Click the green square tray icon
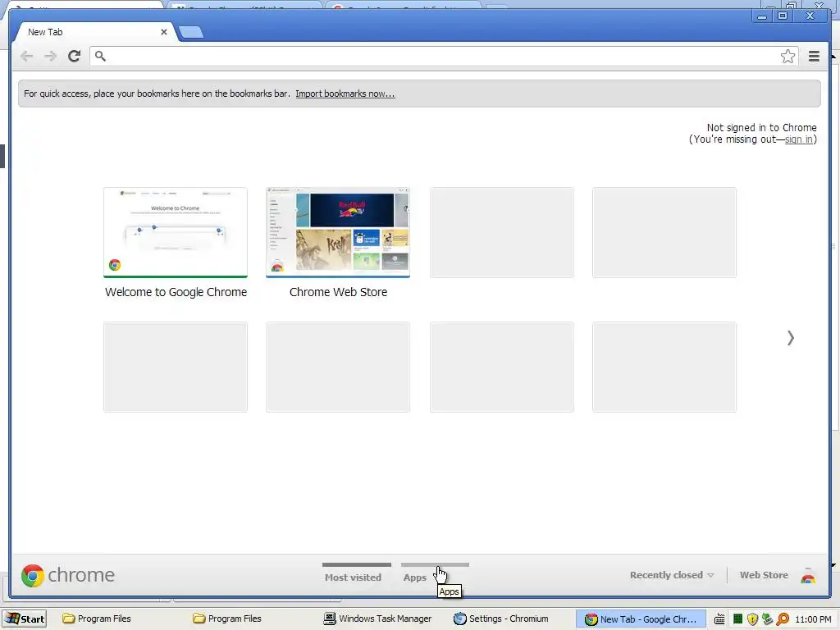This screenshot has height=630, width=840. coord(737,619)
